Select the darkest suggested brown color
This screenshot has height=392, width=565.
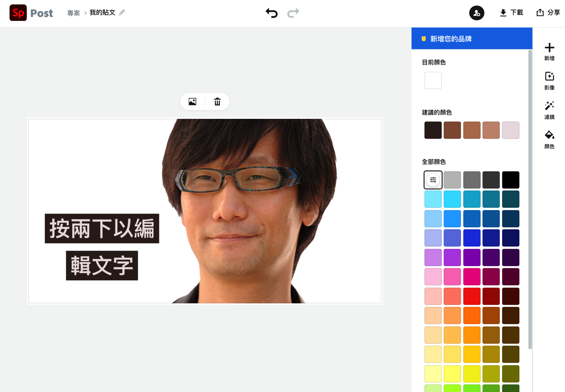(x=433, y=130)
